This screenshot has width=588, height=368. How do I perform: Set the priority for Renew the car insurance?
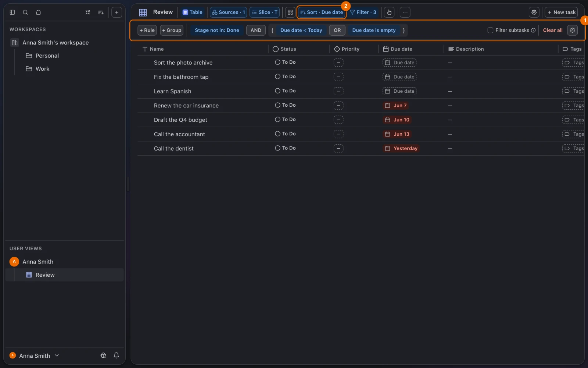[338, 106]
